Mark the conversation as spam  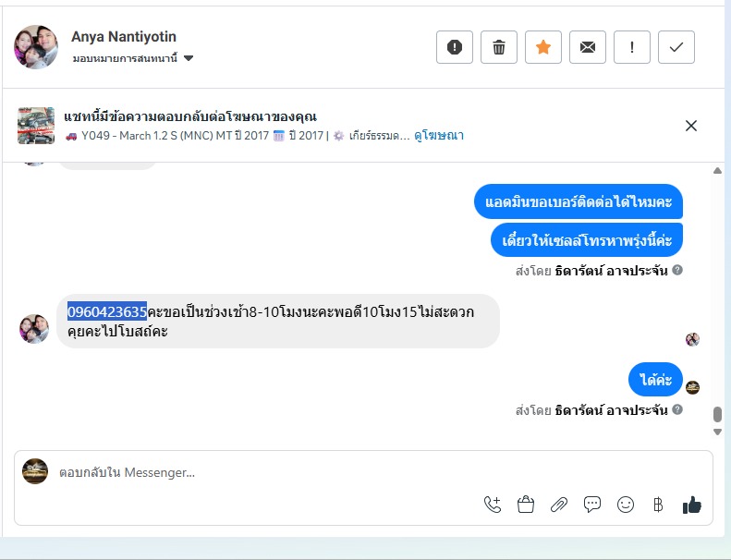pyautogui.click(x=454, y=47)
